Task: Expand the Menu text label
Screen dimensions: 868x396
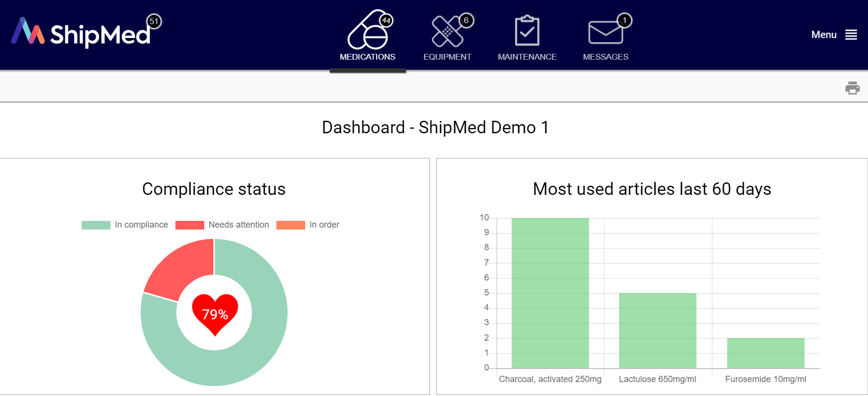Action: [824, 35]
